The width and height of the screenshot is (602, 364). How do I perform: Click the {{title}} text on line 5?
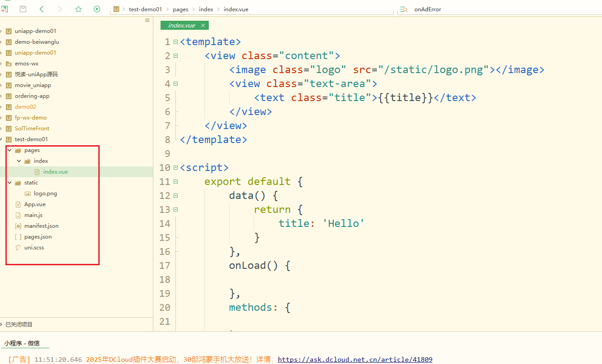tap(406, 97)
